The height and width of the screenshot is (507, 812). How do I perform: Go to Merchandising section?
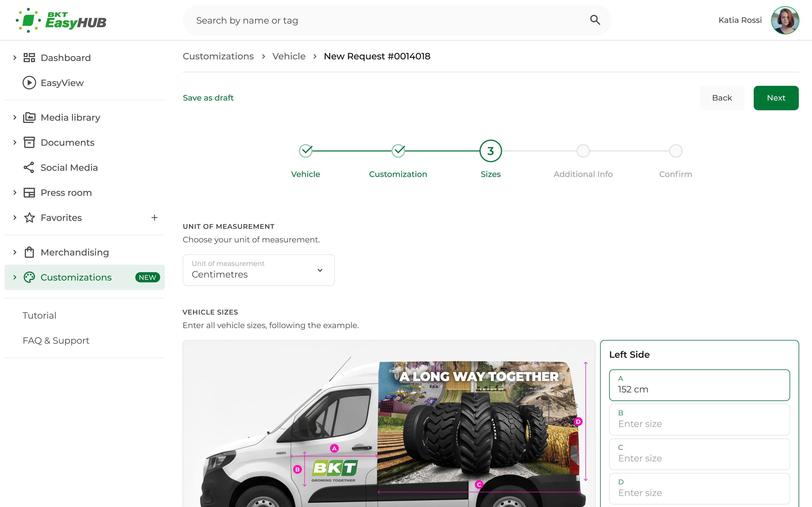click(84, 252)
